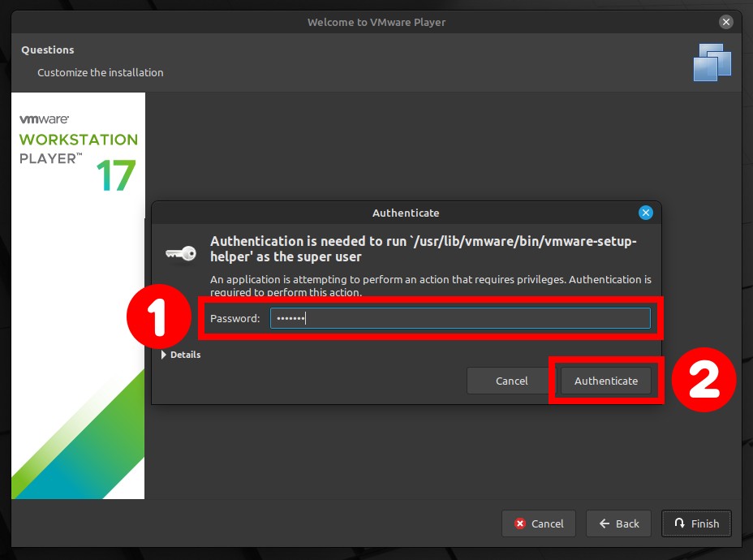This screenshot has width=753, height=560.
Task: Click the VMware Workstation Player 17 logo
Action: tap(78, 153)
